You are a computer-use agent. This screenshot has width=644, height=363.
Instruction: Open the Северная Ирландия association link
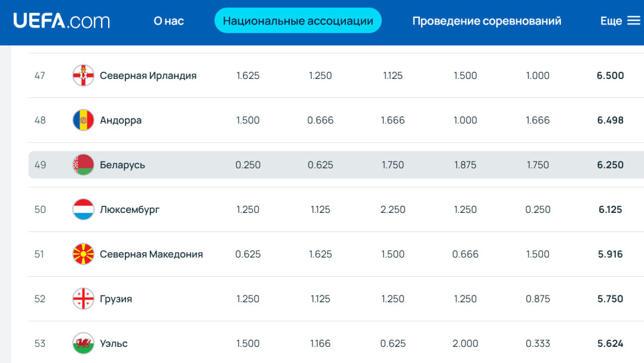(148, 75)
